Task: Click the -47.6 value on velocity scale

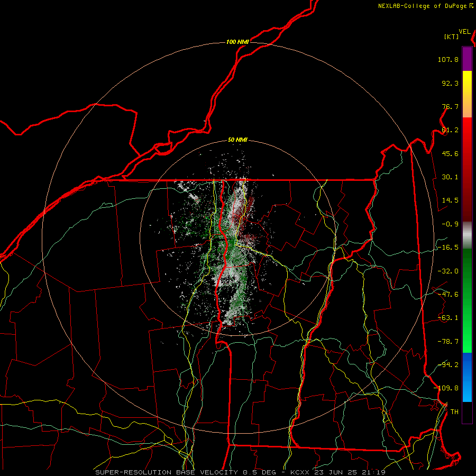Action: coord(448,295)
